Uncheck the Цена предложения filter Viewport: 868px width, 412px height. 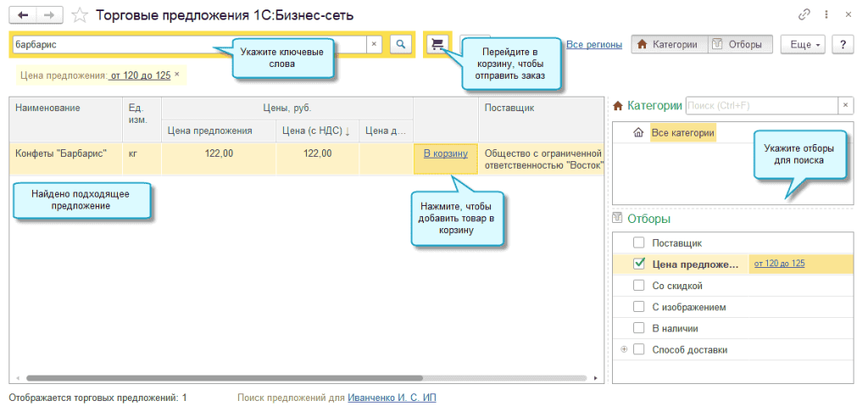coord(639,264)
